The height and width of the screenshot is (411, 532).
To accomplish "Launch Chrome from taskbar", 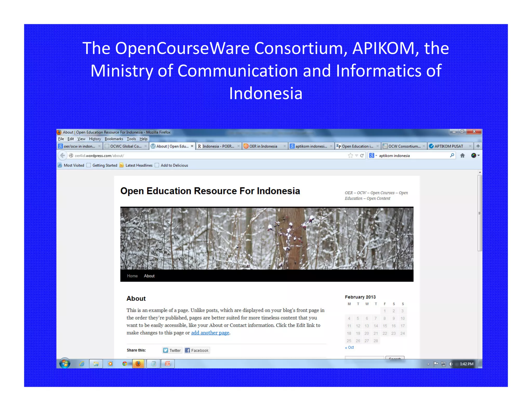I will (x=125, y=364).
